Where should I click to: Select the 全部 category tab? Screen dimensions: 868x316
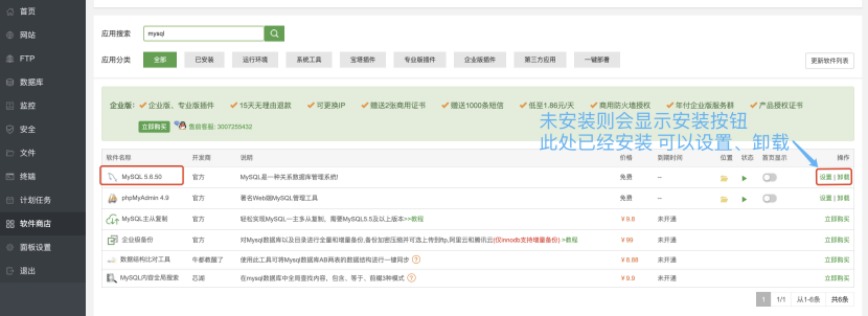(x=160, y=60)
